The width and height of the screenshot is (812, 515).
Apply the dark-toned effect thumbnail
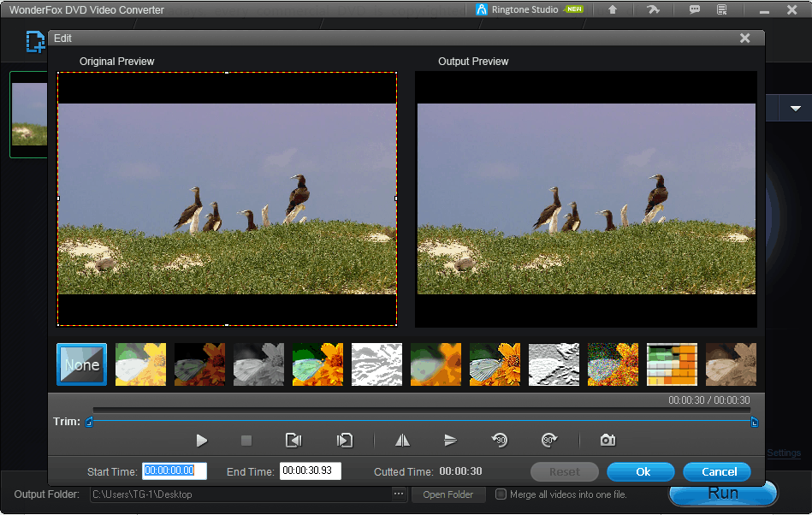click(200, 364)
